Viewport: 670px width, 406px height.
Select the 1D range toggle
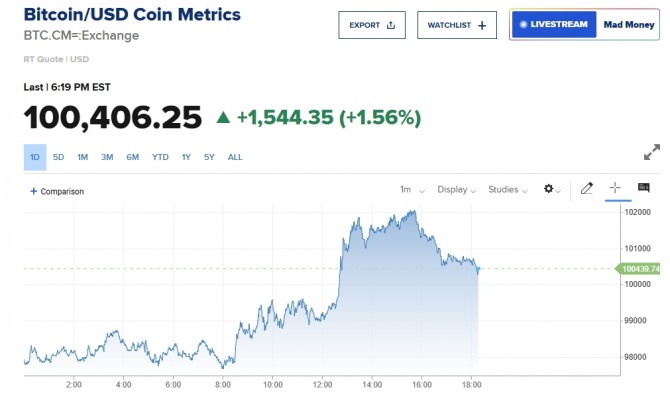[35, 157]
